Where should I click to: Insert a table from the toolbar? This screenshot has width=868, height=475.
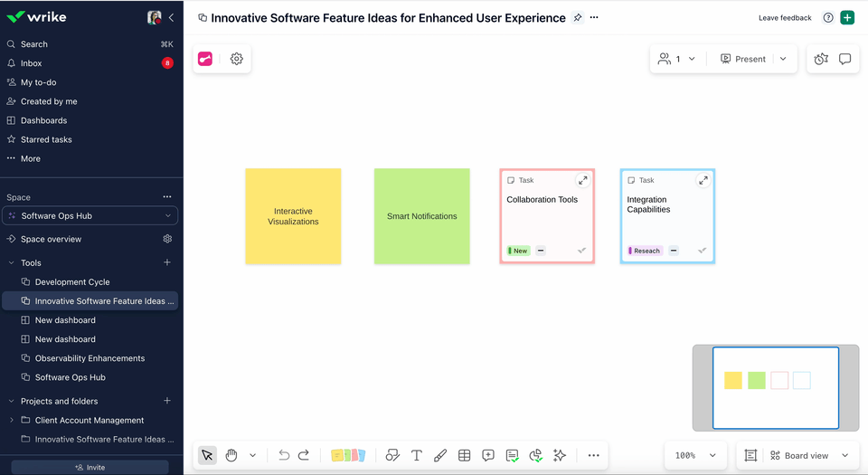click(x=464, y=455)
